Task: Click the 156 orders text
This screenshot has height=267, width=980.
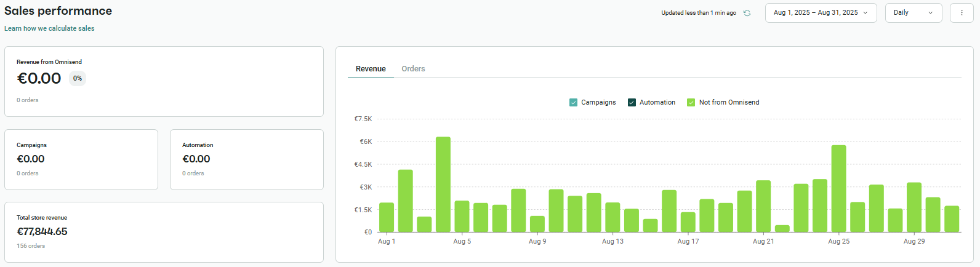Action: pyautogui.click(x=31, y=246)
